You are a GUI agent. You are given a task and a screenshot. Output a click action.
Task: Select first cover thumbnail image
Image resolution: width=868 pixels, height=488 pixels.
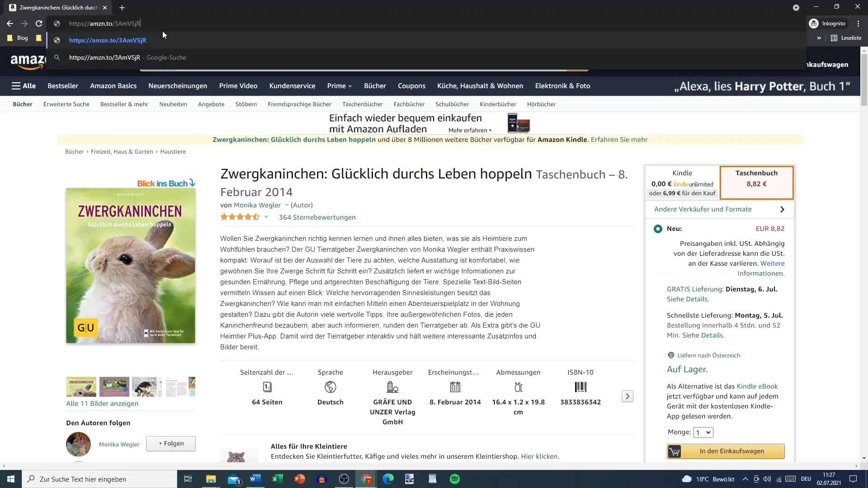click(x=81, y=387)
